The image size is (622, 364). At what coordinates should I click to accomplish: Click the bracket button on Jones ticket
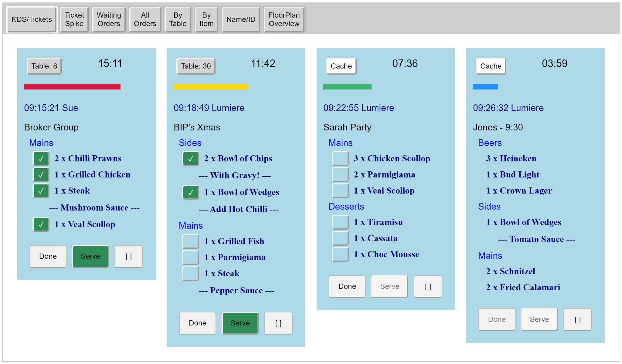tap(577, 320)
